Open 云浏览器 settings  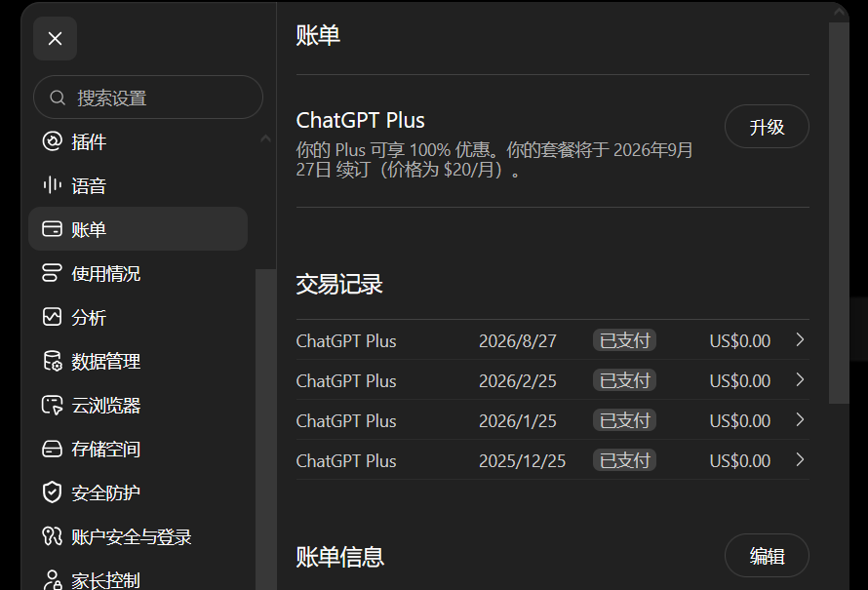138,405
